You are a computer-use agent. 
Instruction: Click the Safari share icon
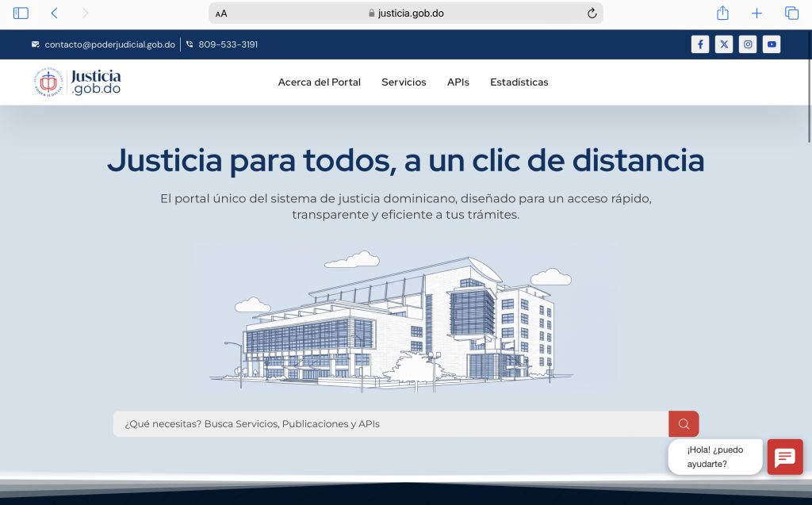(x=722, y=13)
